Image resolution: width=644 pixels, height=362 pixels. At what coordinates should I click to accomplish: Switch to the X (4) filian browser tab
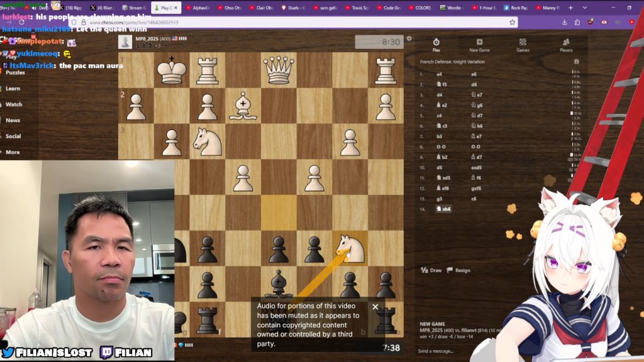point(103,8)
